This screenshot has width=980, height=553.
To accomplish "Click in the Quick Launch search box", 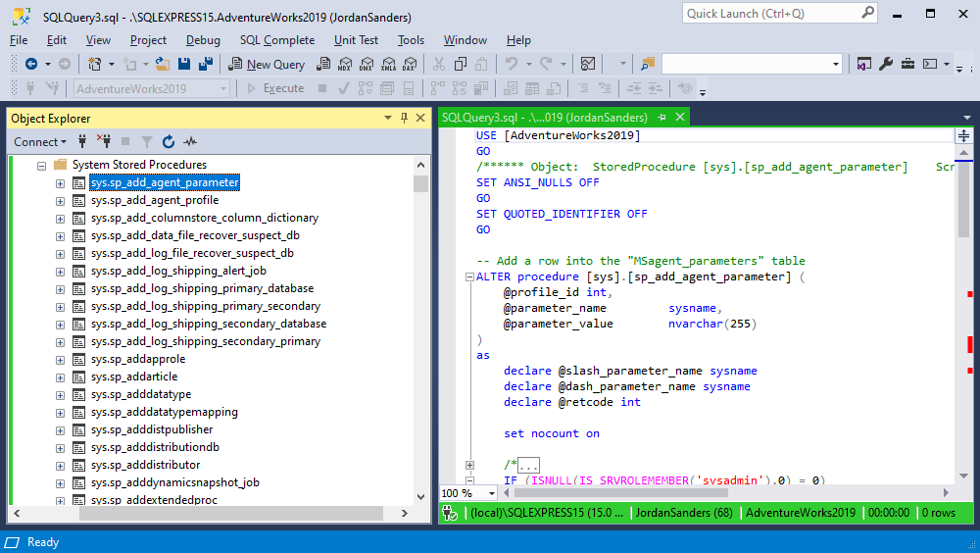I will pyautogui.click(x=780, y=13).
